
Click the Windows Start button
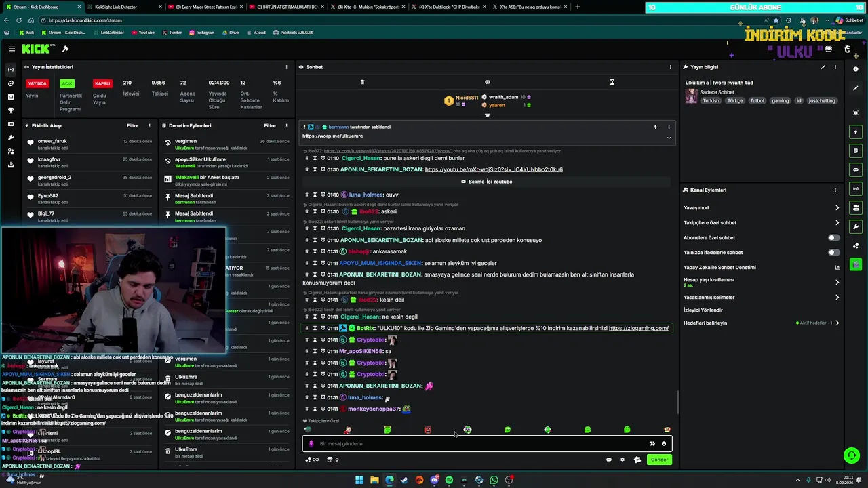click(x=359, y=480)
